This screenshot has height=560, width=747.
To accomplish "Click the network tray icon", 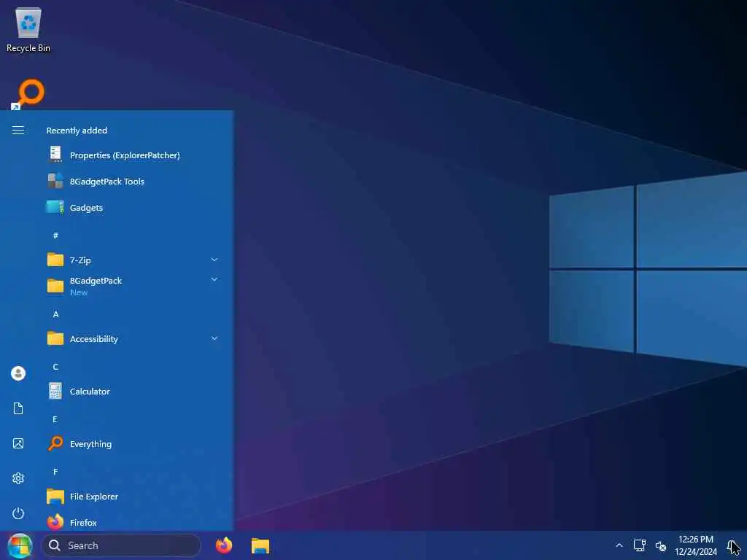I will click(x=639, y=545).
